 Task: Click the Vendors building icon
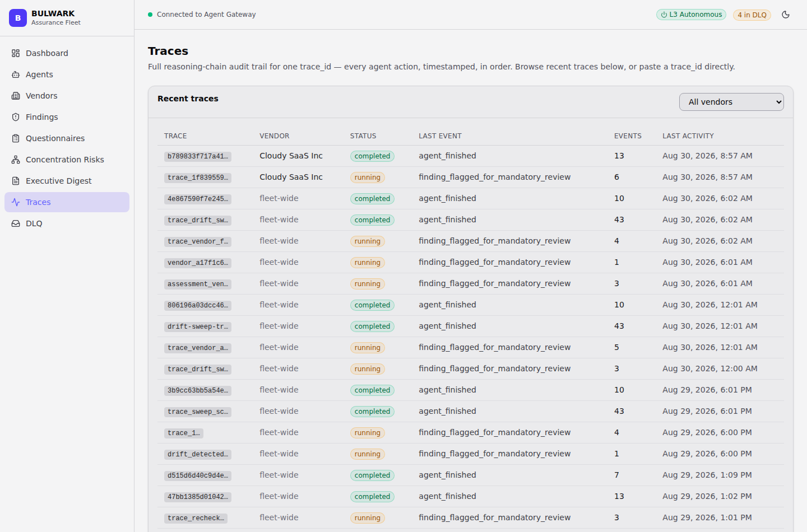pos(16,96)
